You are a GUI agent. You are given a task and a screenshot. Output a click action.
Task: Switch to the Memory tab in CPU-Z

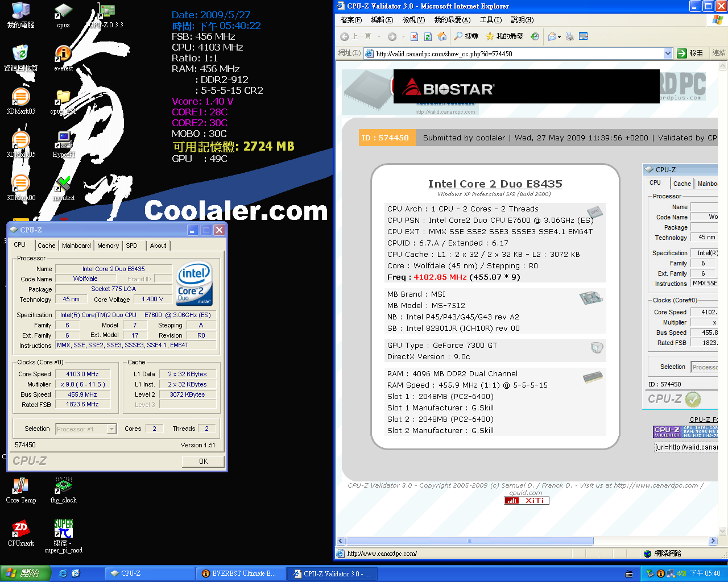(x=108, y=246)
